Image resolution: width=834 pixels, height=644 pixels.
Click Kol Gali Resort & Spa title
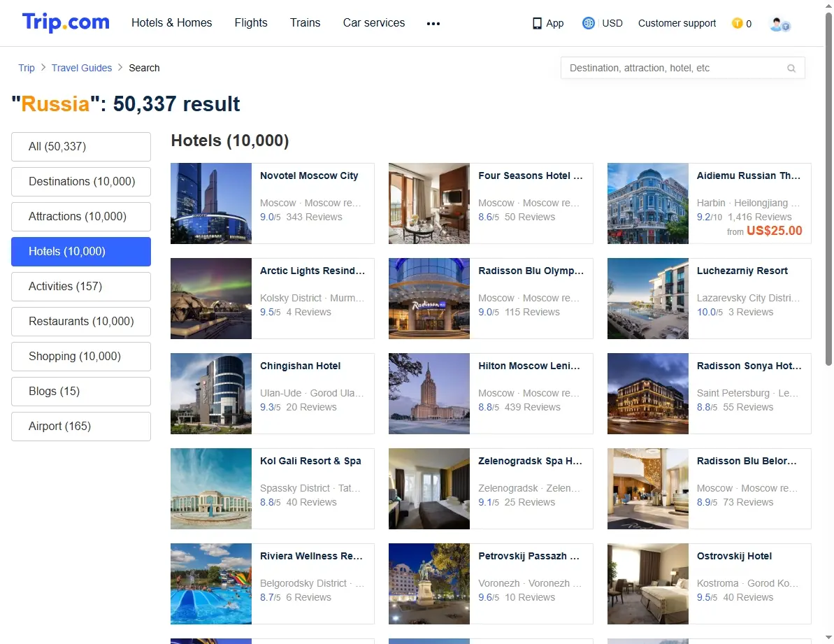(310, 461)
